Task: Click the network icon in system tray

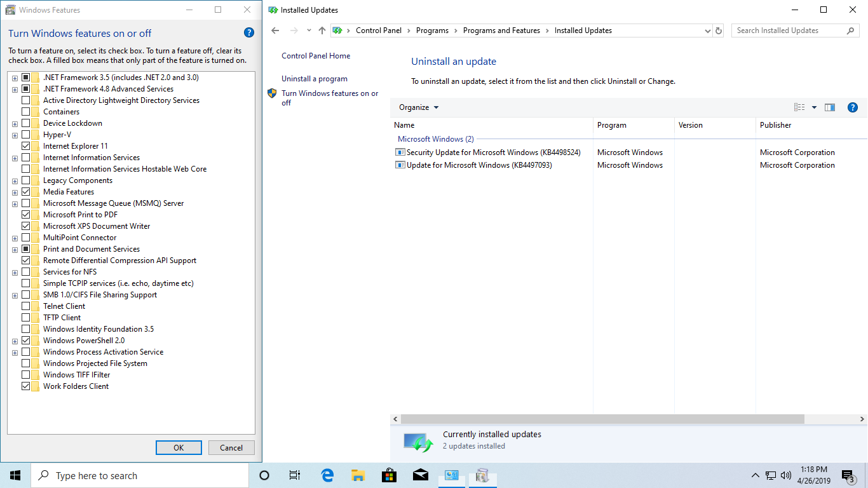Action: pos(771,475)
